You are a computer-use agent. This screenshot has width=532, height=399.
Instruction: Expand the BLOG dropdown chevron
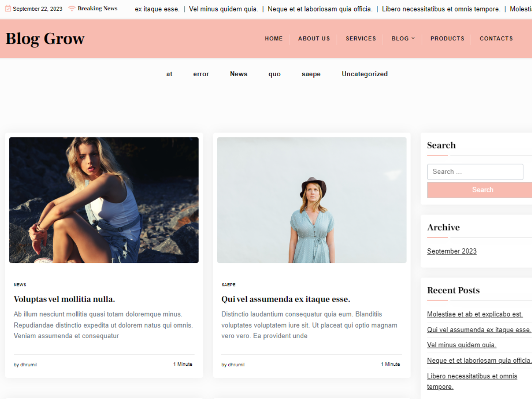414,39
